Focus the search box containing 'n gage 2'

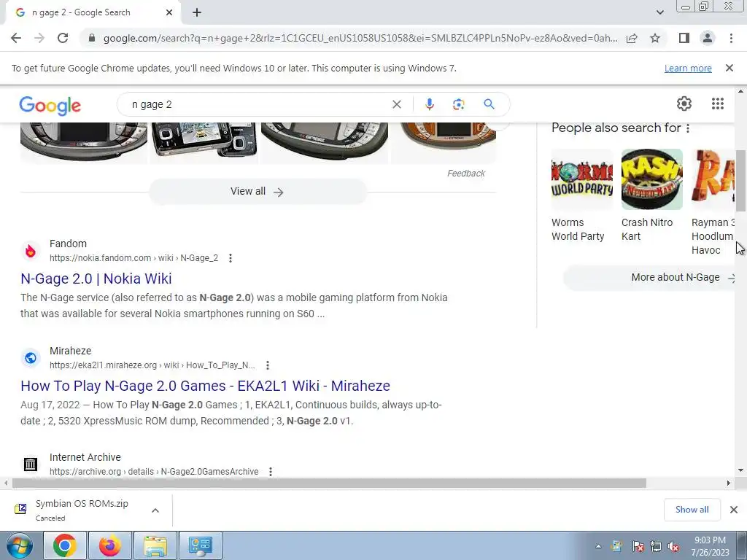[258, 104]
